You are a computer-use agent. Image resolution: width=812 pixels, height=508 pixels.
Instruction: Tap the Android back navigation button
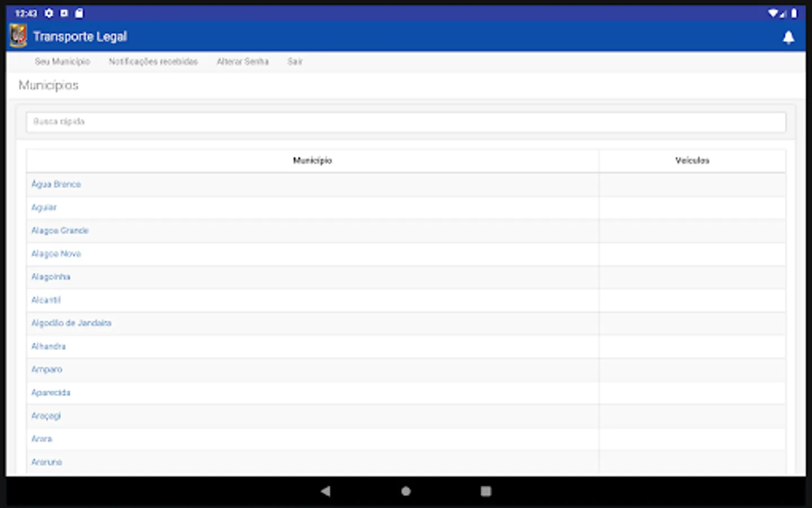[x=325, y=491]
